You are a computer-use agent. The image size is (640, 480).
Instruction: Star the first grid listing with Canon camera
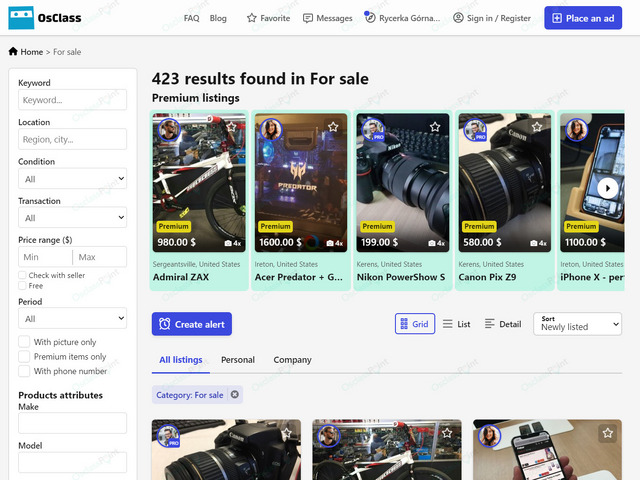(287, 433)
